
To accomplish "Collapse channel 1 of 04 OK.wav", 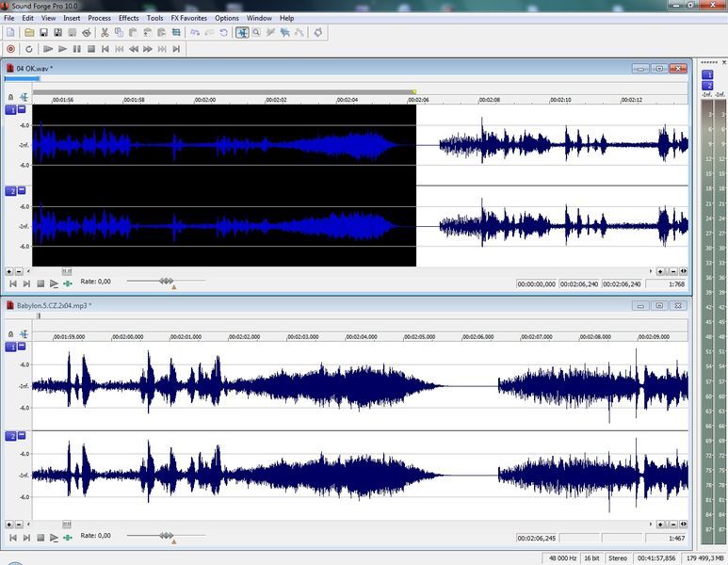I will click(22, 109).
